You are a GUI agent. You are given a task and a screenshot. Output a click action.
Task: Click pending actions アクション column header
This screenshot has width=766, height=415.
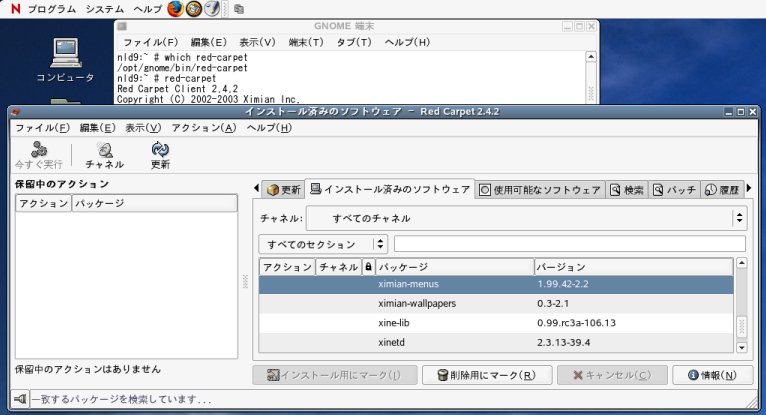pyautogui.click(x=43, y=203)
